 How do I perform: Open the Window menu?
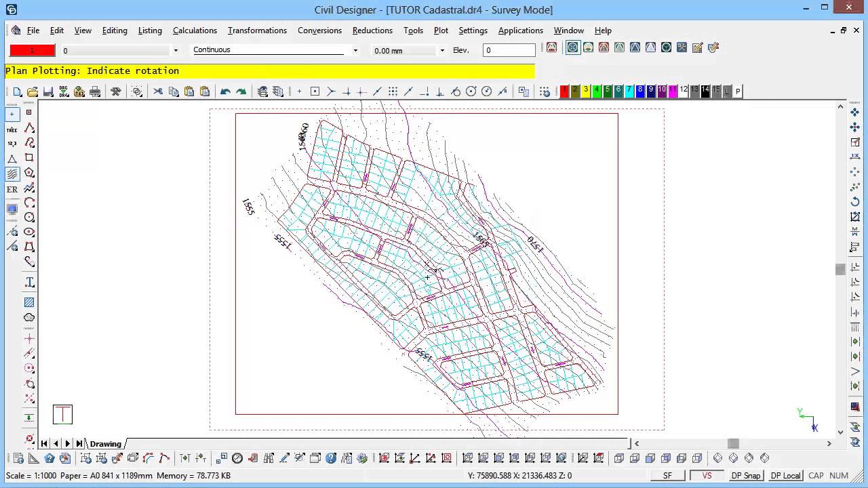click(568, 30)
